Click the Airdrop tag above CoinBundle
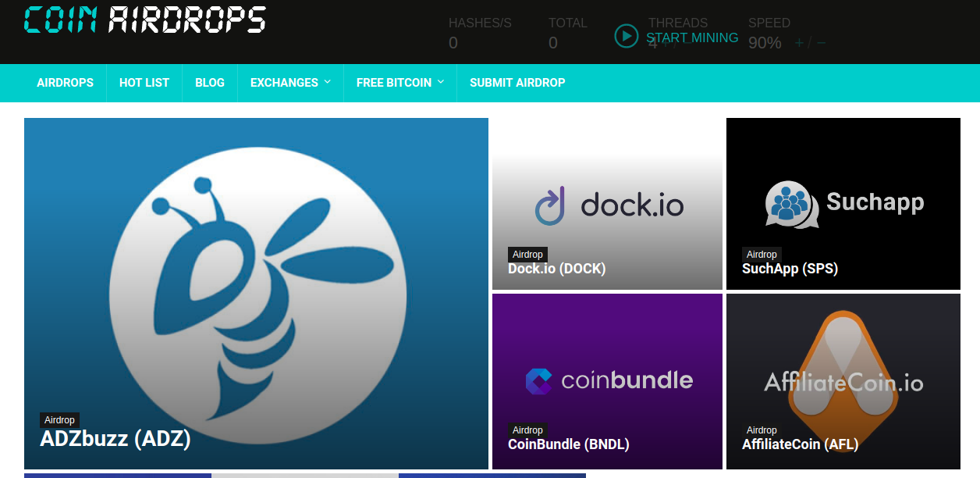The image size is (980, 478). [527, 430]
